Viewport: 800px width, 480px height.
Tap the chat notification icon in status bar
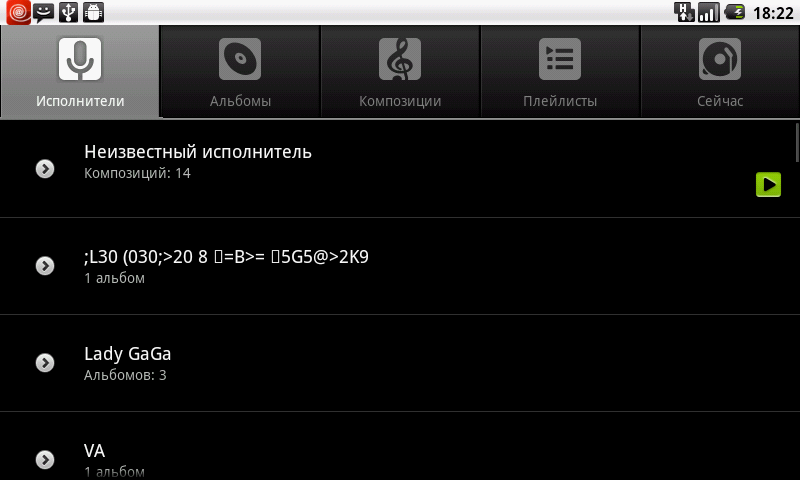coord(44,12)
